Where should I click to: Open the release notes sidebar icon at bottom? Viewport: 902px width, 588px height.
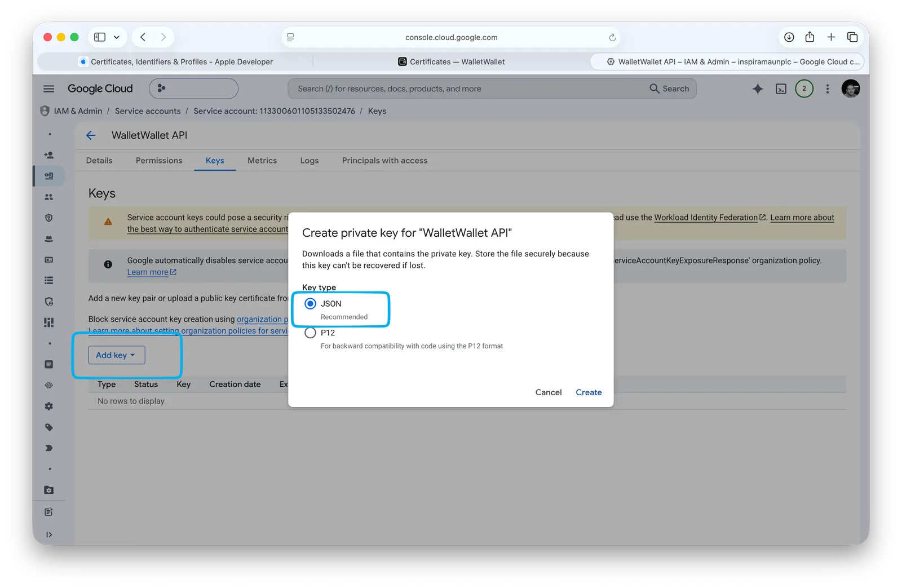(49, 512)
